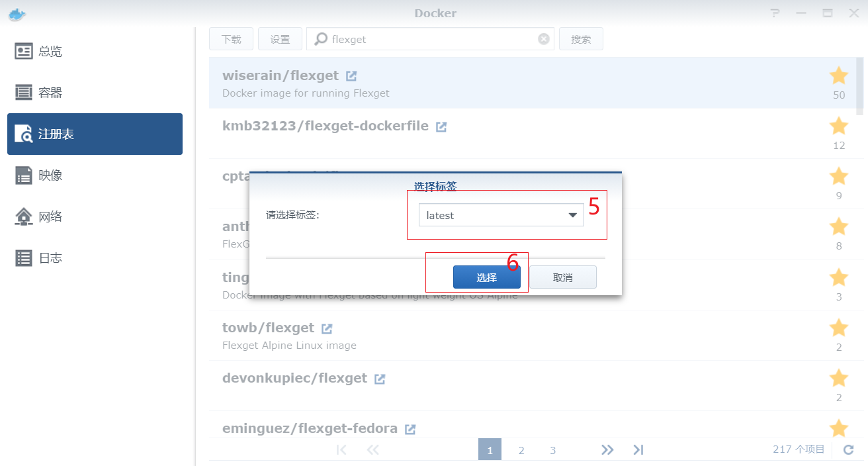The image size is (868, 466).
Task: Clear the flexget search text
Action: [x=544, y=38]
